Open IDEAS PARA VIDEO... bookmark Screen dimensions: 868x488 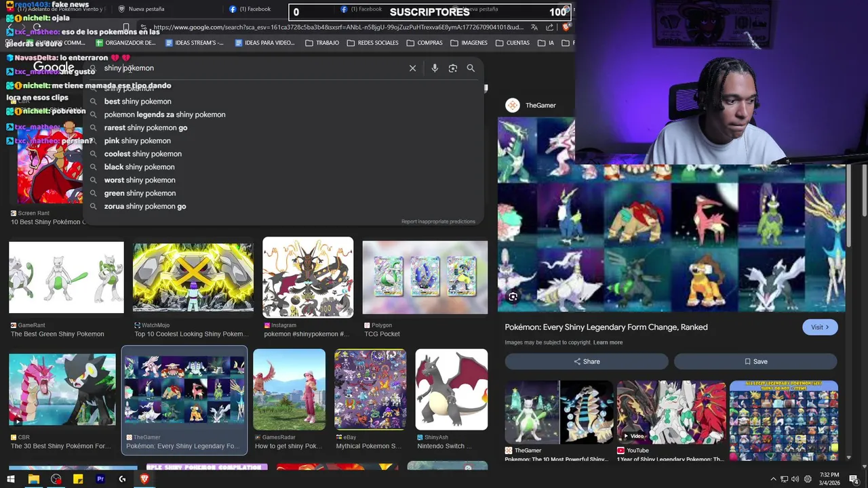[x=264, y=43]
